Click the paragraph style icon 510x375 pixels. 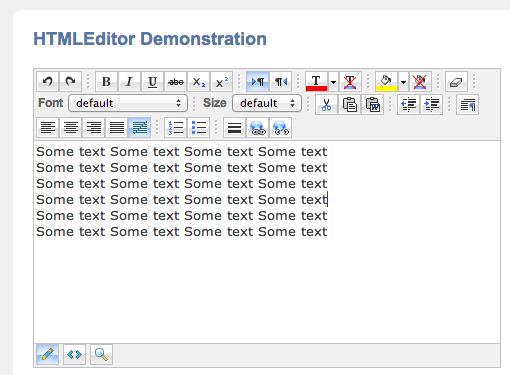467,105
